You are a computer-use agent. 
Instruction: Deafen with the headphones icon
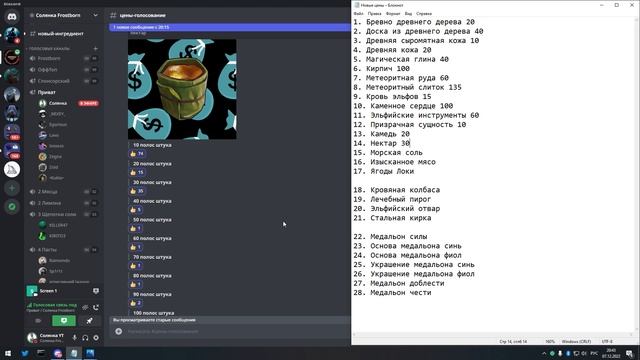tap(85, 338)
